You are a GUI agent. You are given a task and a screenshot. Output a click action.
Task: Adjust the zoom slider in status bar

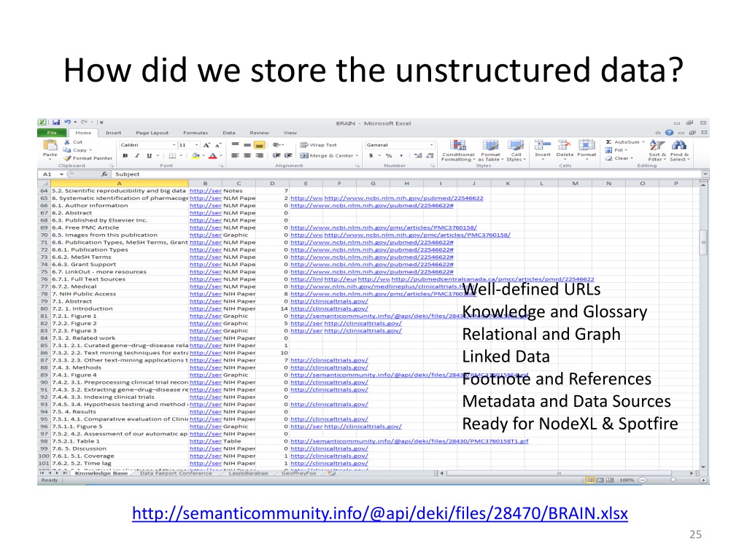(672, 480)
